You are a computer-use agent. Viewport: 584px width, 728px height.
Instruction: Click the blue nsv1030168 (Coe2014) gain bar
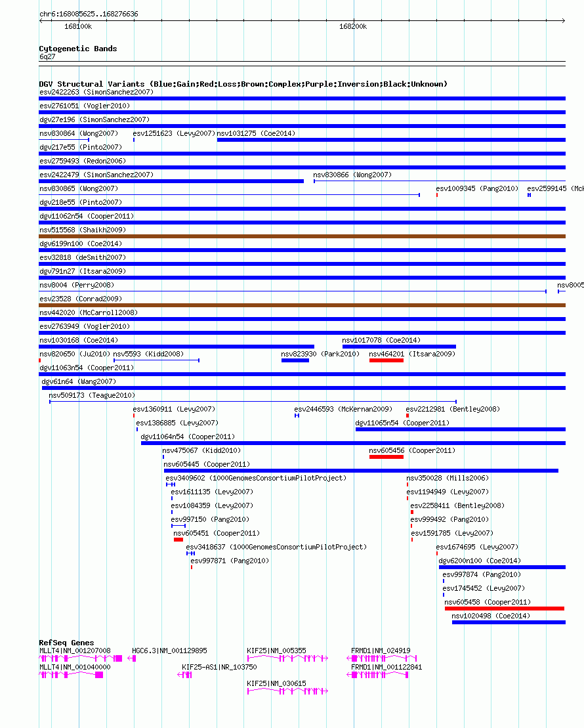pos(177,347)
